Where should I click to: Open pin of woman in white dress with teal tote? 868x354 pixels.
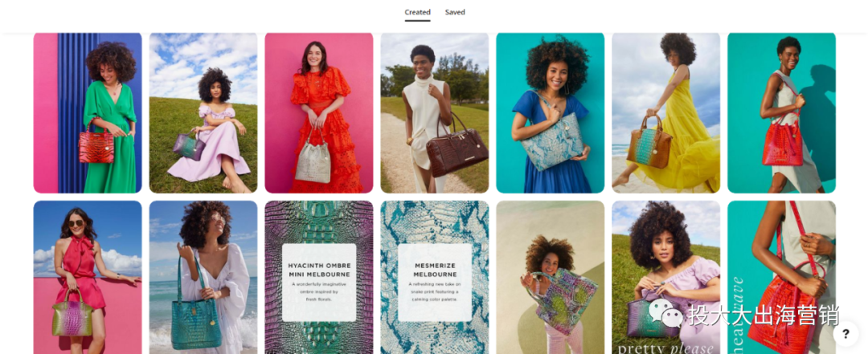point(203,277)
